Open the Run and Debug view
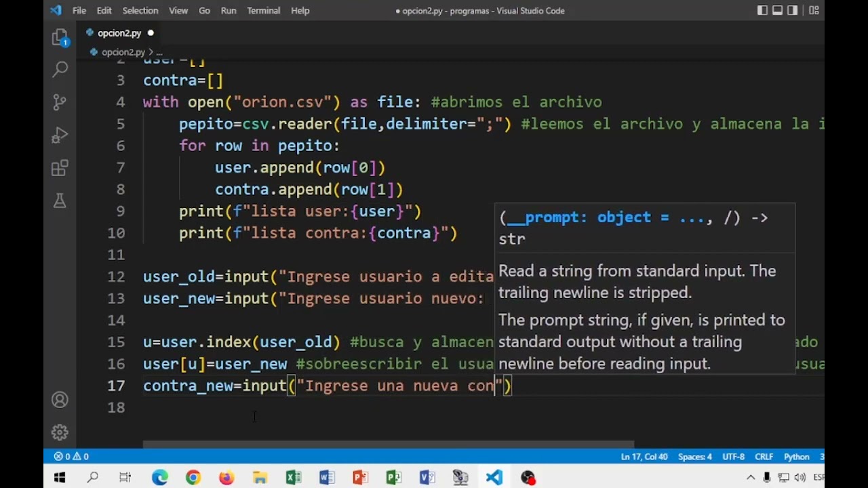The height and width of the screenshot is (488, 868). (x=60, y=135)
